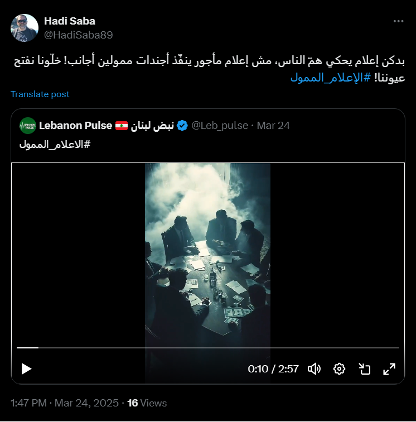Mute the video with speaker icon
The image size is (416, 422).
[x=314, y=369]
